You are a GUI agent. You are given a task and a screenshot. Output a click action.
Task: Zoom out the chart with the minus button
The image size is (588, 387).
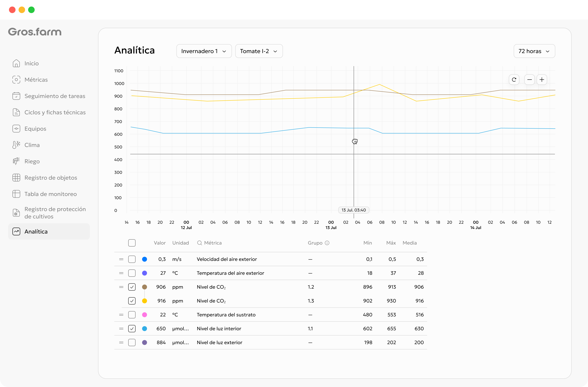[529, 80]
